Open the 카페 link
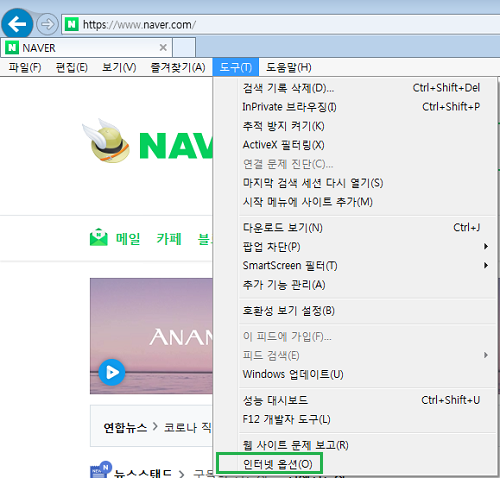Viewport: 500px width, 478px height. coord(169,239)
